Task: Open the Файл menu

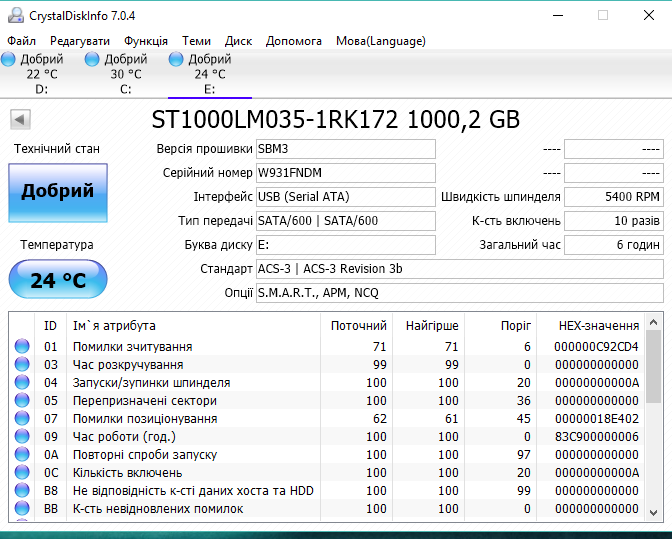Action: point(21,41)
